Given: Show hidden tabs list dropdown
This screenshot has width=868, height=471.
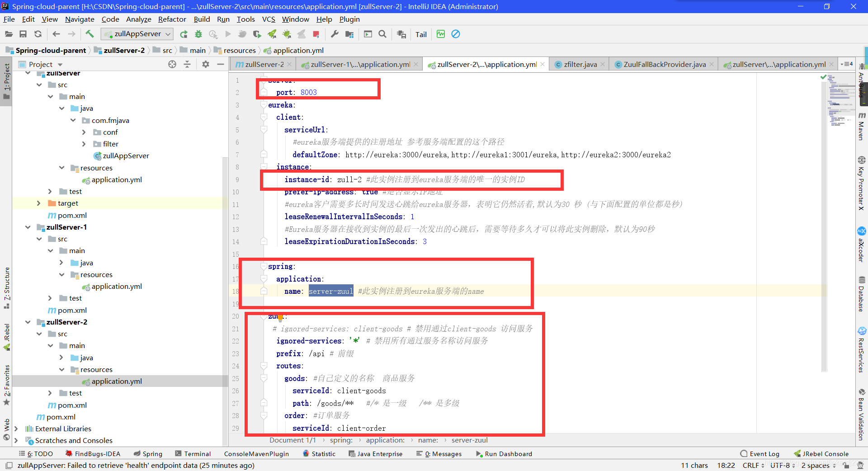Looking at the screenshot, I should [x=847, y=64].
